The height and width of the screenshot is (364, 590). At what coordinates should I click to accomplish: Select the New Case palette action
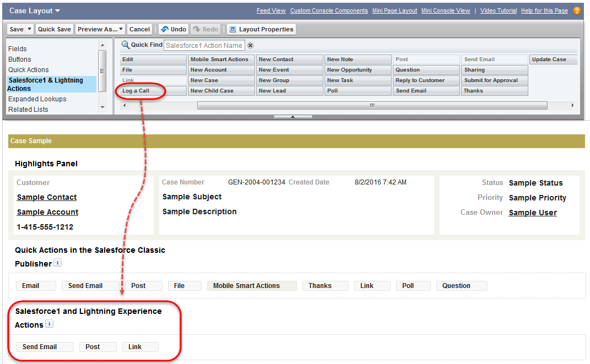221,80
